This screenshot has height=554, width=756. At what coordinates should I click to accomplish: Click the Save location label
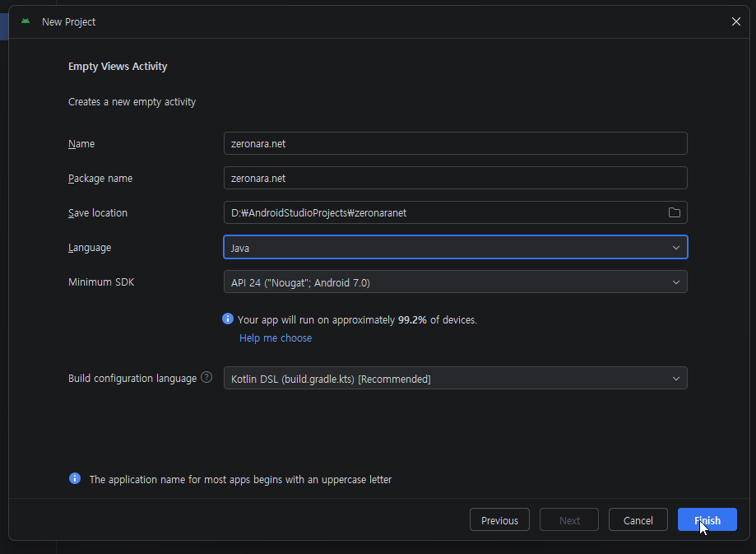point(98,212)
